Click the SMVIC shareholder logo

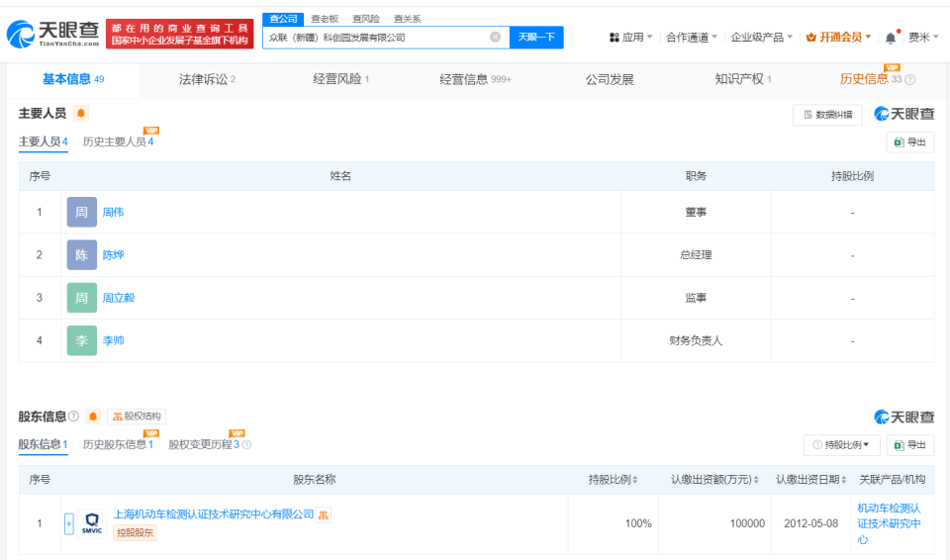[92, 522]
